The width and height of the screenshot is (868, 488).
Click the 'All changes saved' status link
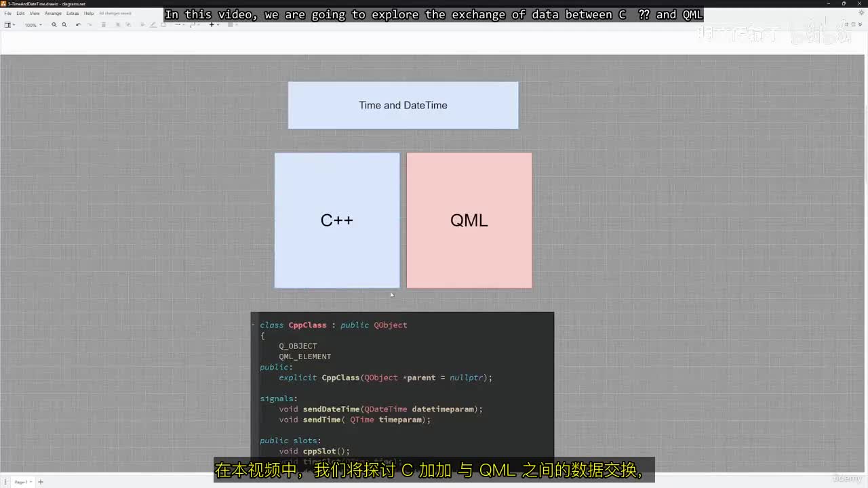(x=115, y=14)
